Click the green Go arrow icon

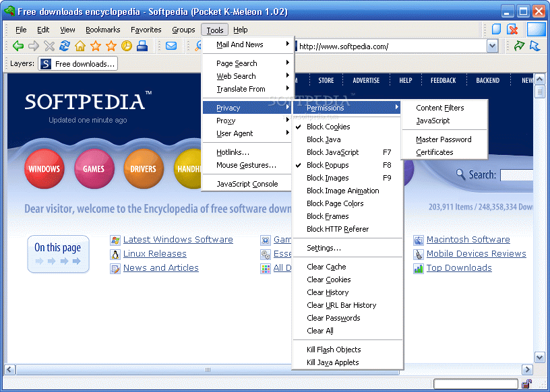pyautogui.click(x=519, y=46)
